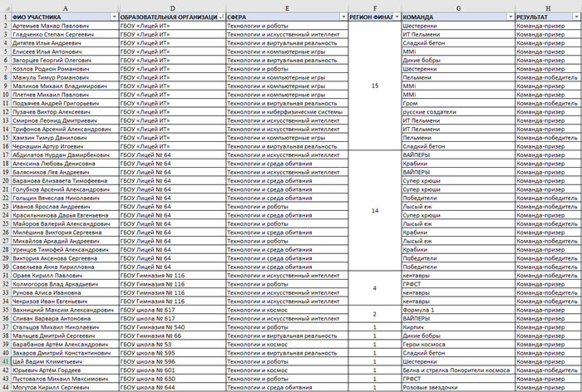
Task: Select column E header
Action: (x=287, y=6)
